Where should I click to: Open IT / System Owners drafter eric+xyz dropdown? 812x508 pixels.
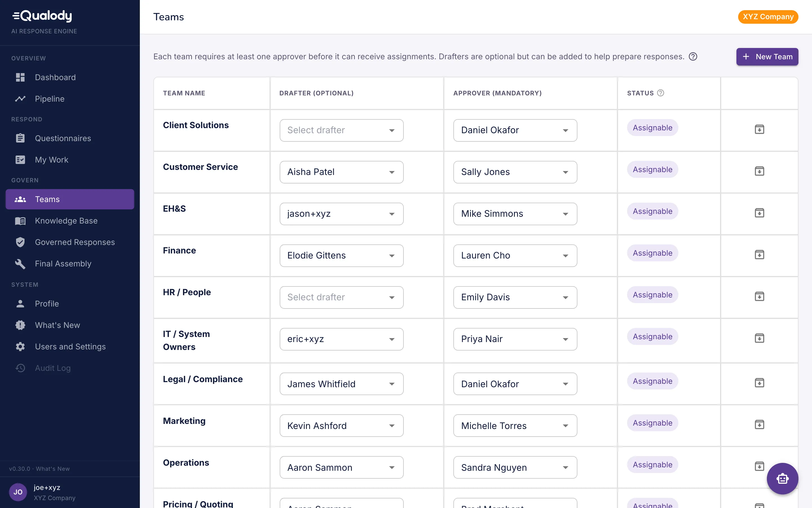click(x=342, y=339)
